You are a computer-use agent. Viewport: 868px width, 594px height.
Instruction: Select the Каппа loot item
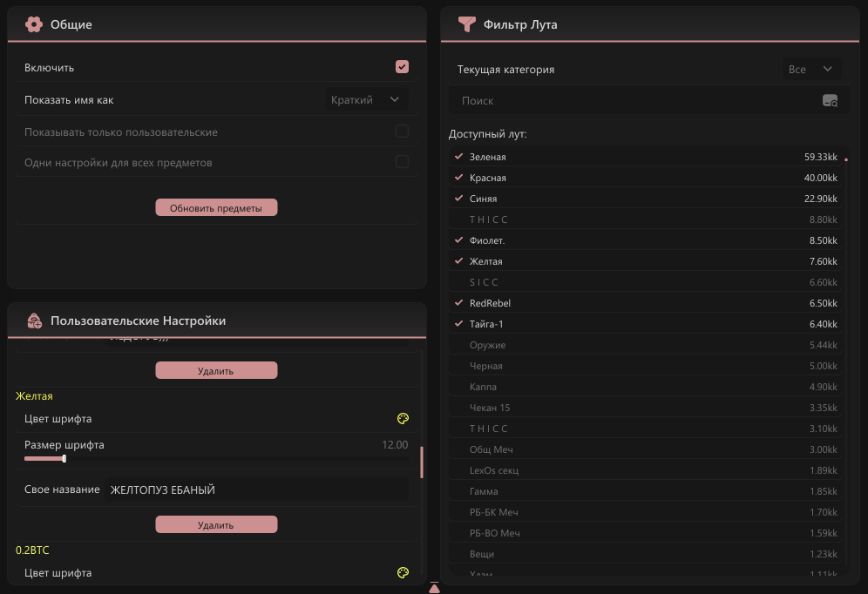tap(646, 388)
